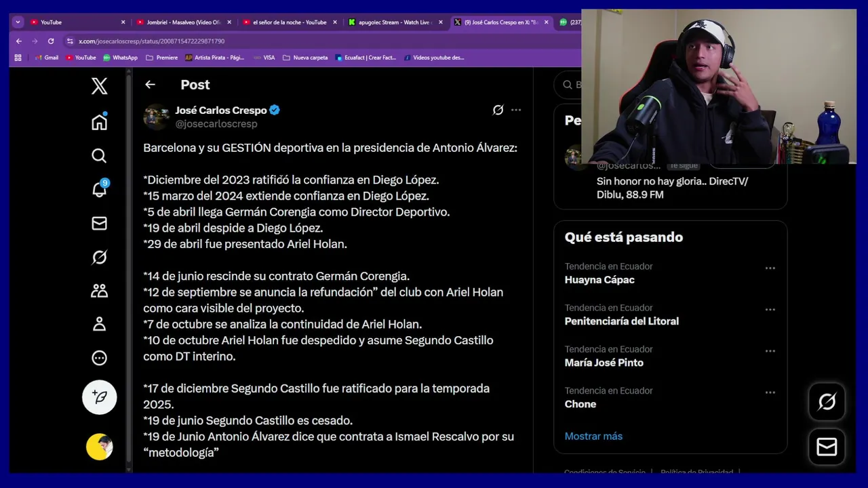
Task: Click the X logo in sidebar
Action: [99, 85]
